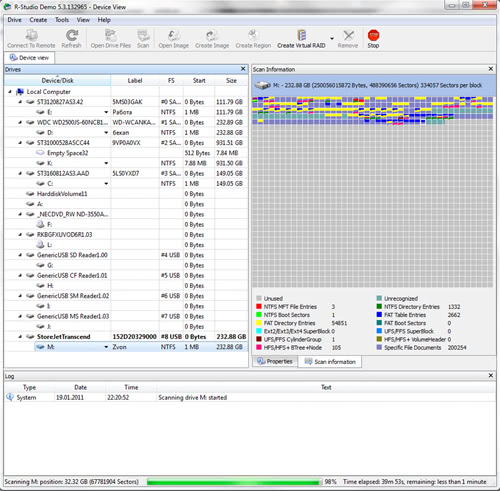This screenshot has height=491, width=500.
Task: Select the F: optical drive icon
Action: pyautogui.click(x=40, y=224)
